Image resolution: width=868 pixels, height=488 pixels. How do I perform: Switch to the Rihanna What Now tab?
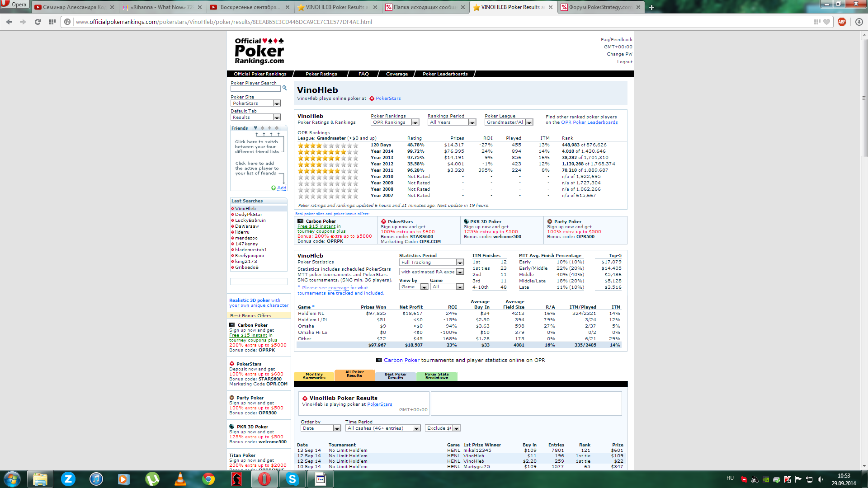click(161, 7)
